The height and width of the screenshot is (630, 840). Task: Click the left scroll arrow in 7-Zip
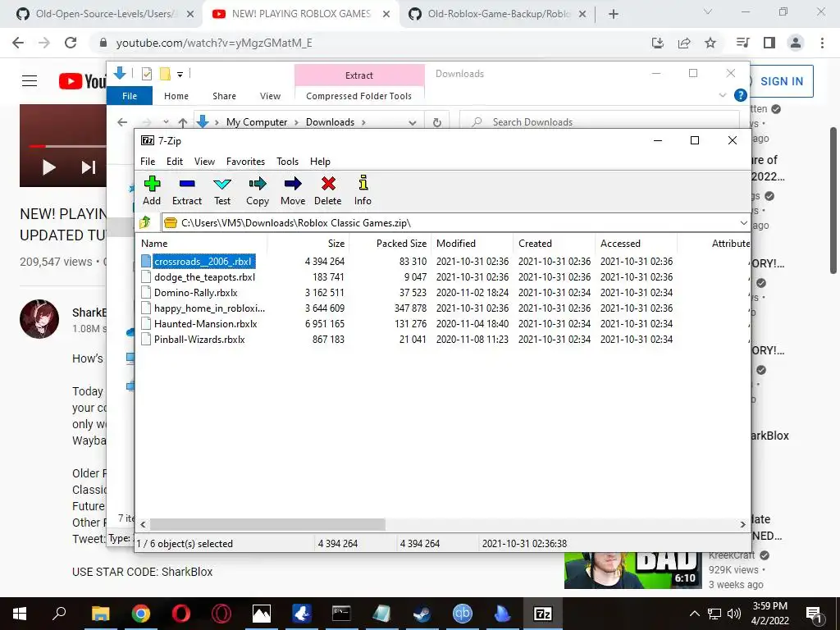coord(143,524)
